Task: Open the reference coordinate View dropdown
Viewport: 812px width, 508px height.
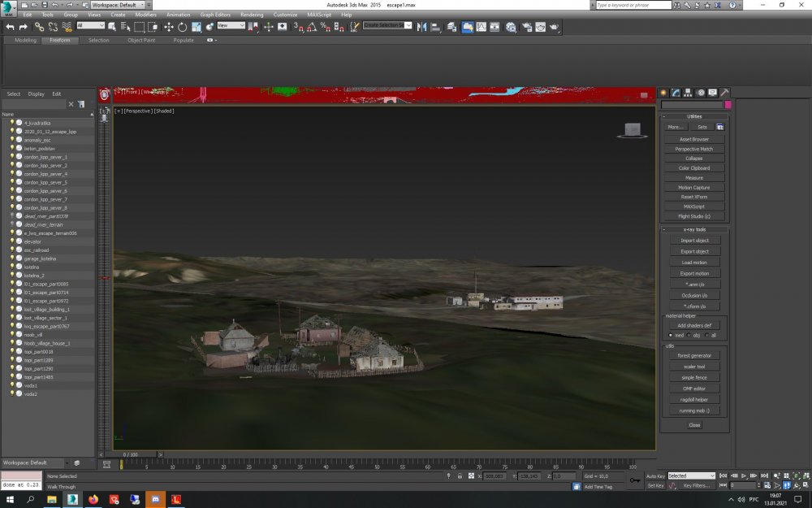Action: 230,26
